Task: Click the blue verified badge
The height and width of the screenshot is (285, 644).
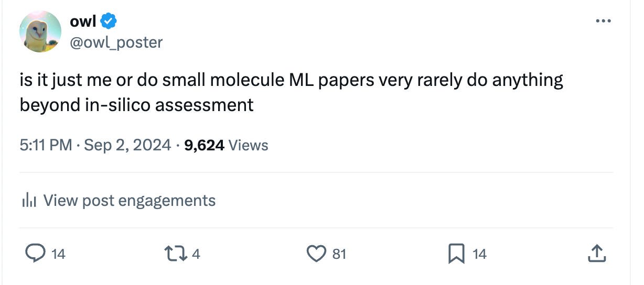Action: click(109, 21)
